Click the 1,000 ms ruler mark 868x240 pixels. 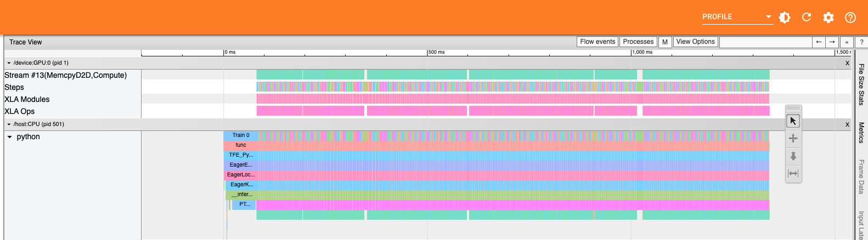tap(642, 52)
